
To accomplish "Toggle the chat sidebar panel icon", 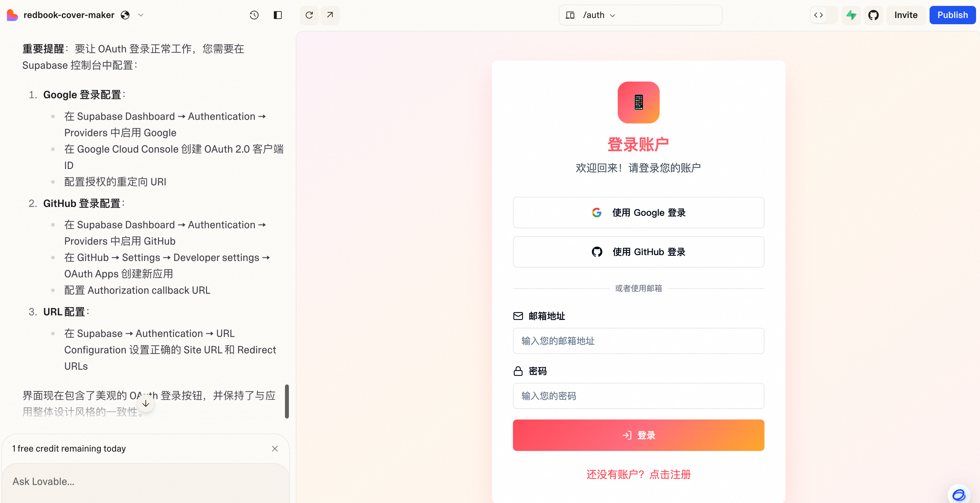I will (x=278, y=15).
